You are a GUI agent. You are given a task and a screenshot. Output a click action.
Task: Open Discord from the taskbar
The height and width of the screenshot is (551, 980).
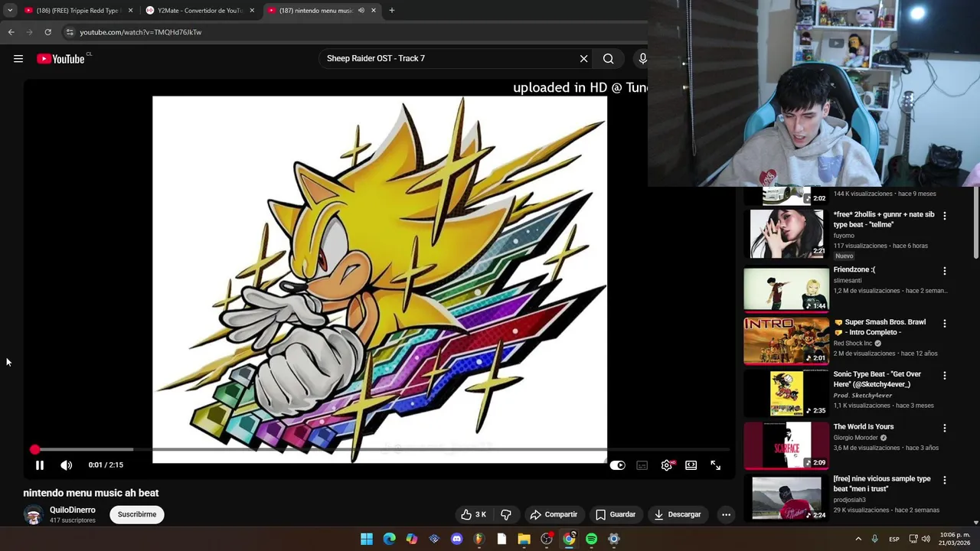(457, 539)
